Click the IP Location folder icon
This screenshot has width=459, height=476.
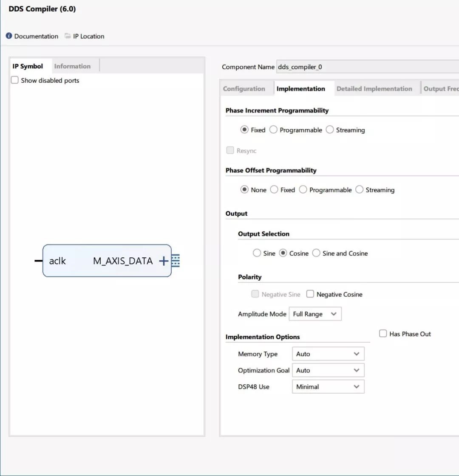tap(68, 36)
